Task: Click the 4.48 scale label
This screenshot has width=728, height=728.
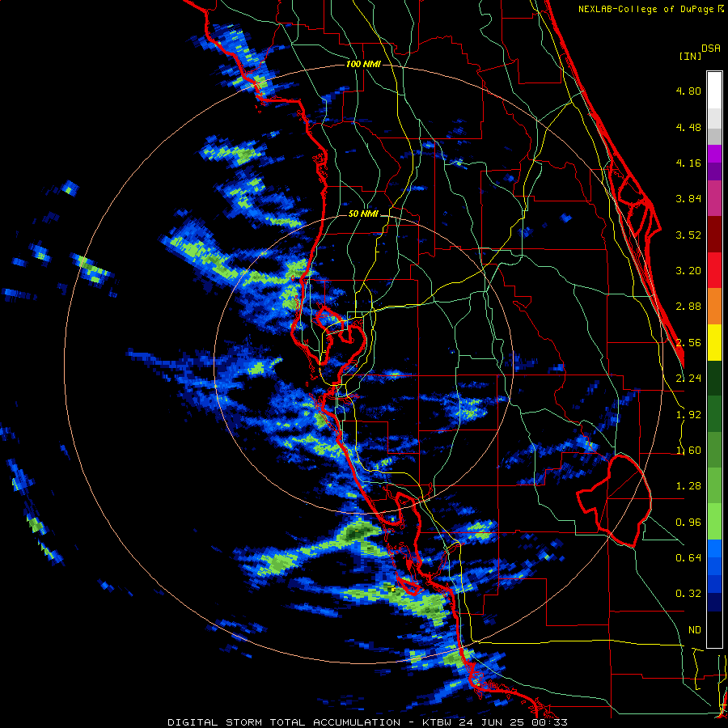Action: [688, 127]
